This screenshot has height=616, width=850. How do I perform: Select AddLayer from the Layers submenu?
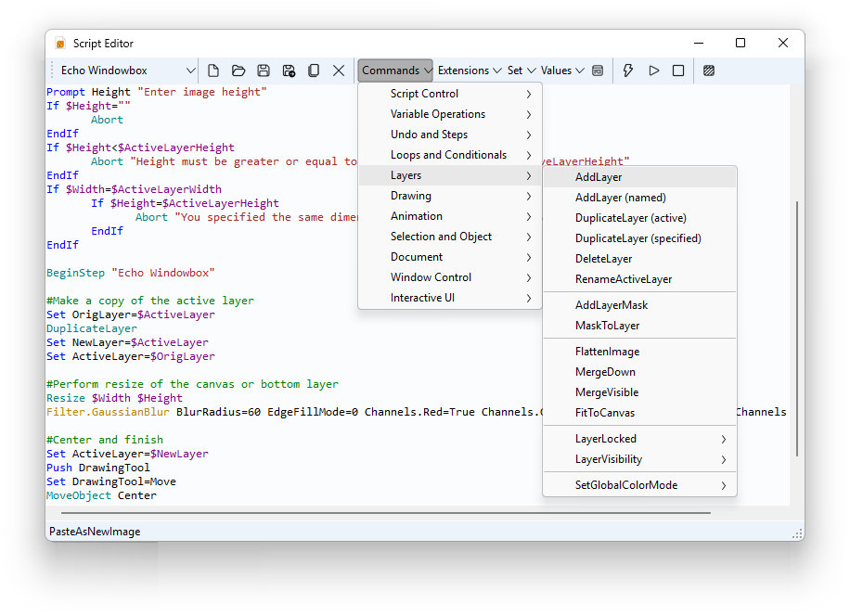(599, 177)
